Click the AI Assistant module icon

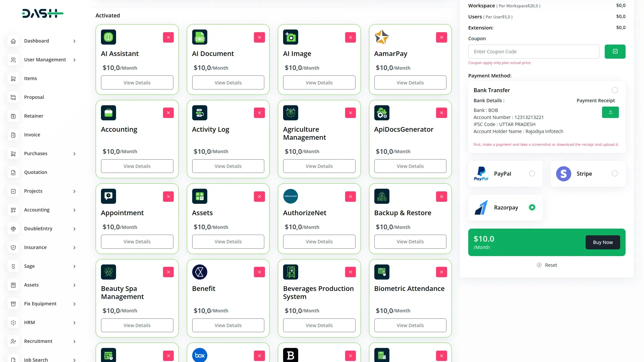click(x=108, y=37)
